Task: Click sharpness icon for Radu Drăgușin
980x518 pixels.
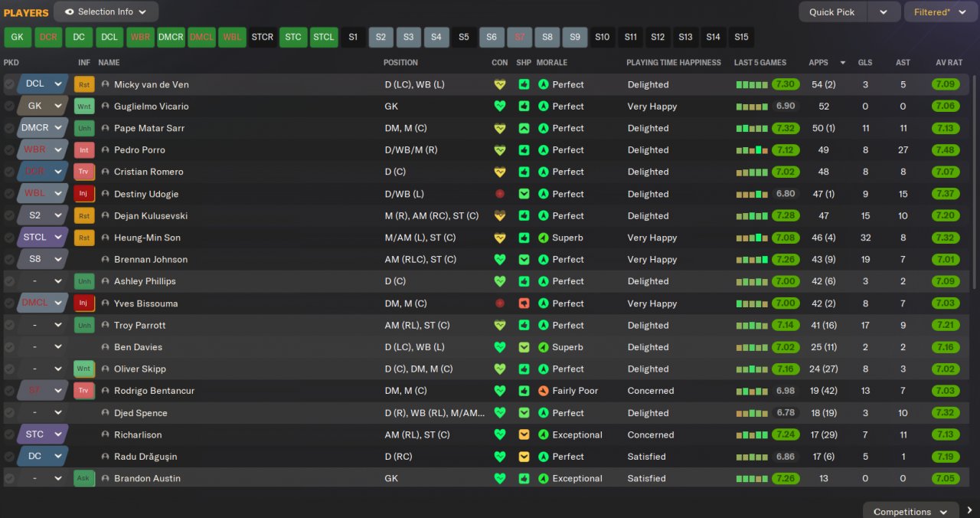Action: 524,457
